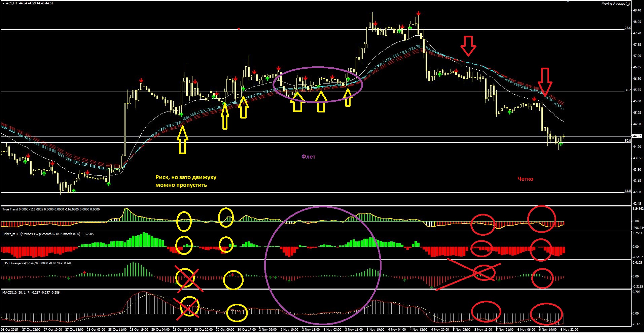This screenshot has height=333, width=644.
Task: Click MACD scale value -0.375
Action: pyautogui.click(x=637, y=325)
